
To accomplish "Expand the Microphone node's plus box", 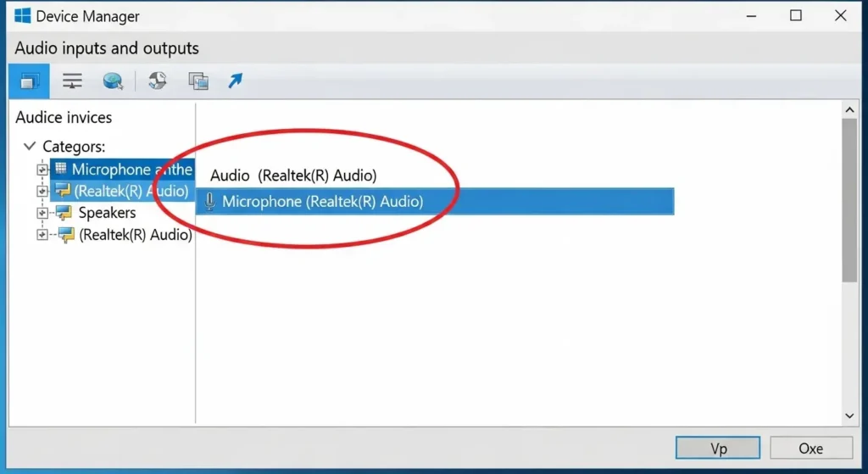I will (42, 170).
